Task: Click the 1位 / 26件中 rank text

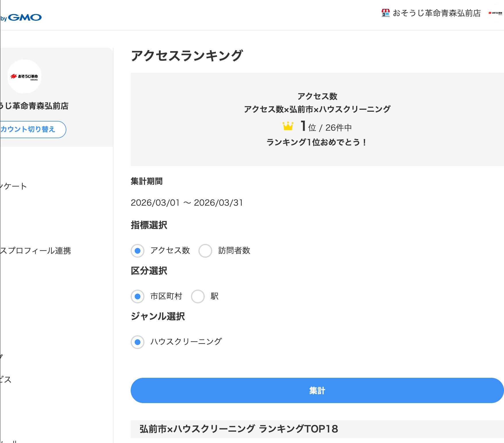Action: [326, 126]
